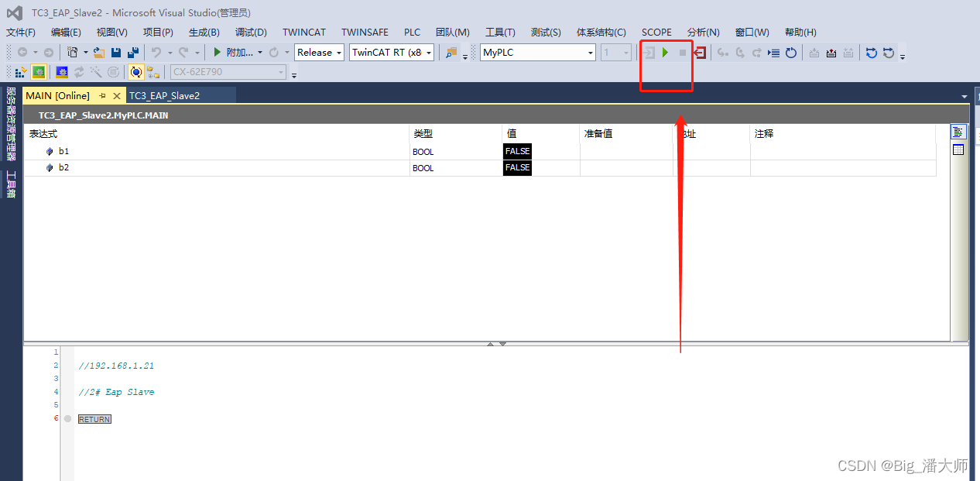Open the 服务器资源管理器 side panel
This screenshot has width=980, height=481.
11,123
